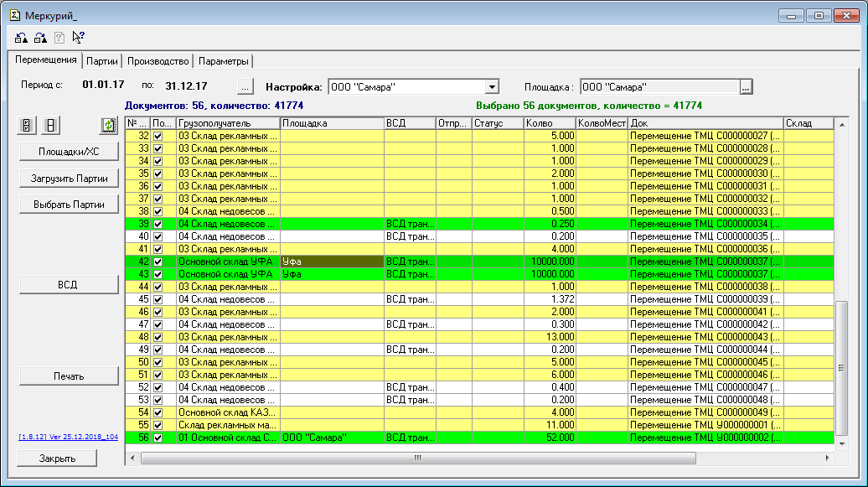Click the Склад column header
The height and width of the screenshot is (487, 868).
tap(809, 123)
